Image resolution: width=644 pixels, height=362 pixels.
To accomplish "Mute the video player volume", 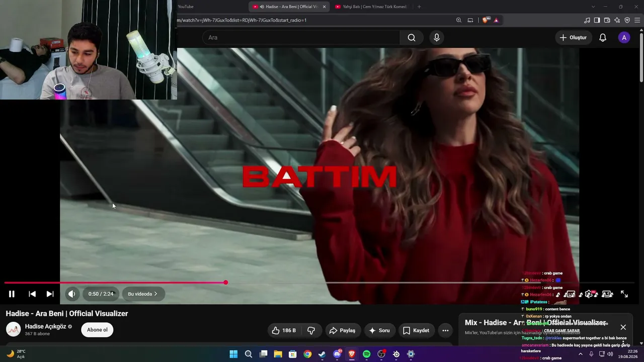I will (72, 294).
